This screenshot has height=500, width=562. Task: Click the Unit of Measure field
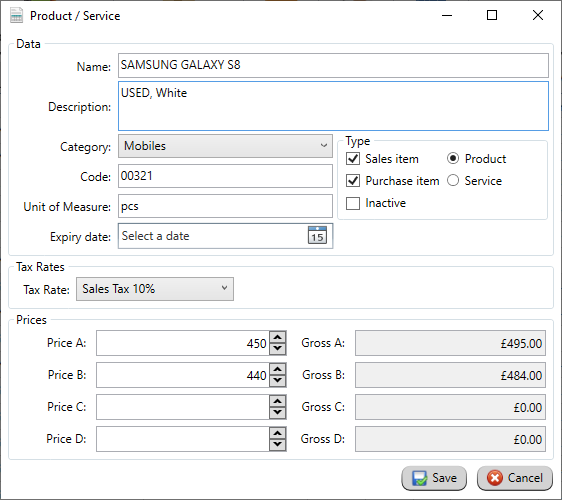[225, 206]
